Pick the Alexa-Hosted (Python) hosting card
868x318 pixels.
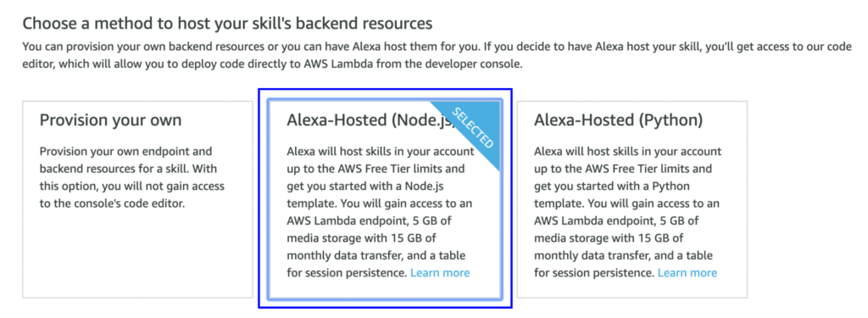(632, 199)
